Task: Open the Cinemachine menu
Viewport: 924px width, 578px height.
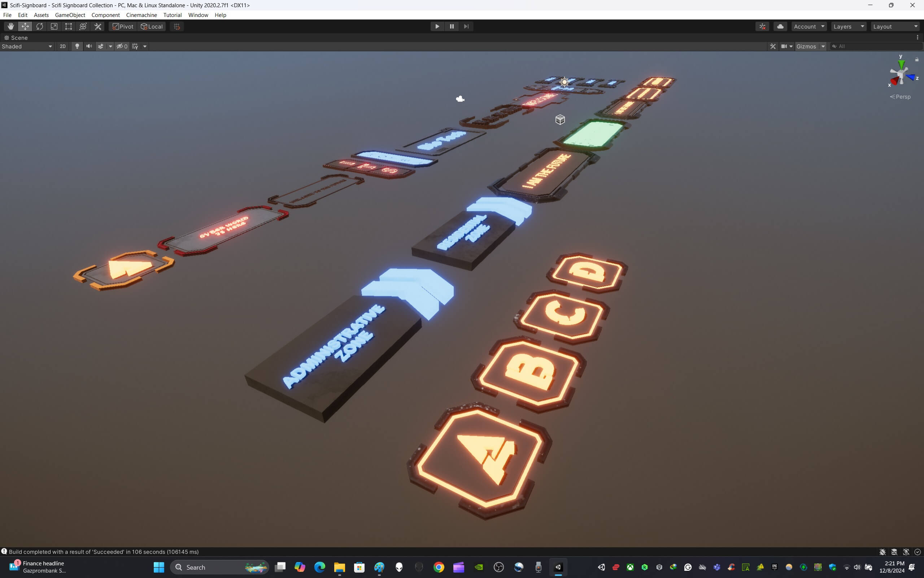Action: (x=141, y=15)
